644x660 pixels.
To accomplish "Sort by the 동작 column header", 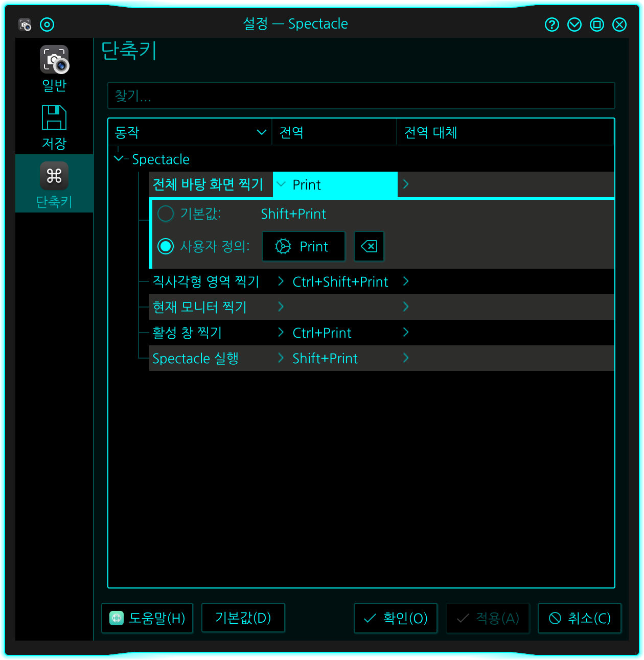I will pos(190,132).
